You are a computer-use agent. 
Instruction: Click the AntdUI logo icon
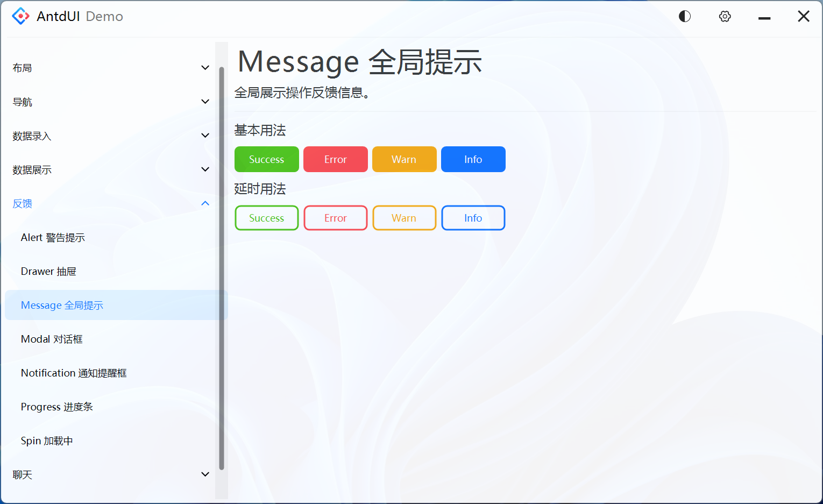point(20,16)
